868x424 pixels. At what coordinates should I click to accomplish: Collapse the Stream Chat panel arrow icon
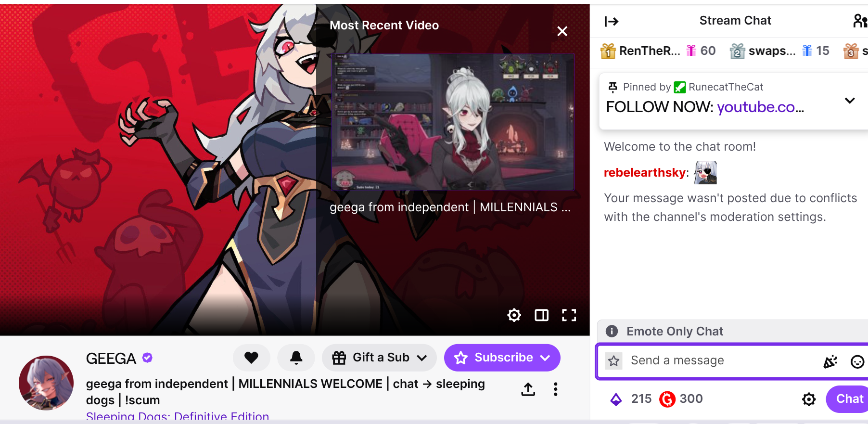(611, 21)
